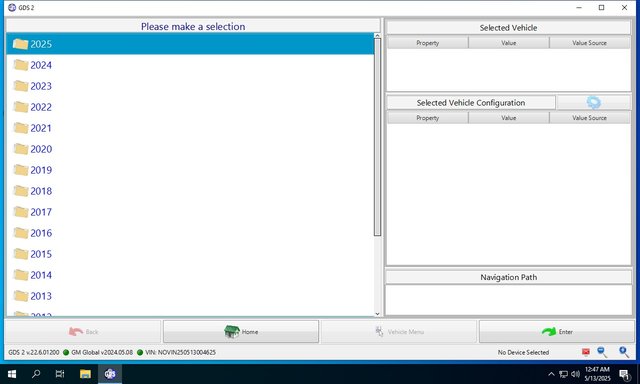This screenshot has width=640, height=384.
Task: Click the GDS 2 title bar app icon
Action: (12, 7)
